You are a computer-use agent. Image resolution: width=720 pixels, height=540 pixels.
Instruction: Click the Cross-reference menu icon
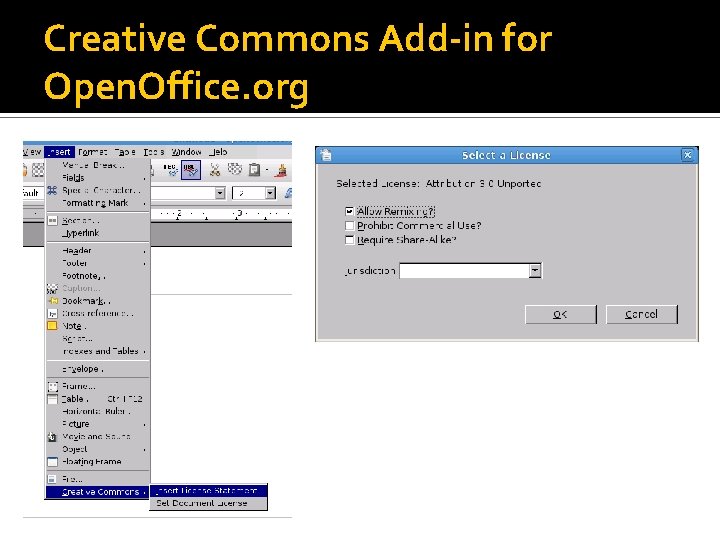tap(53, 314)
